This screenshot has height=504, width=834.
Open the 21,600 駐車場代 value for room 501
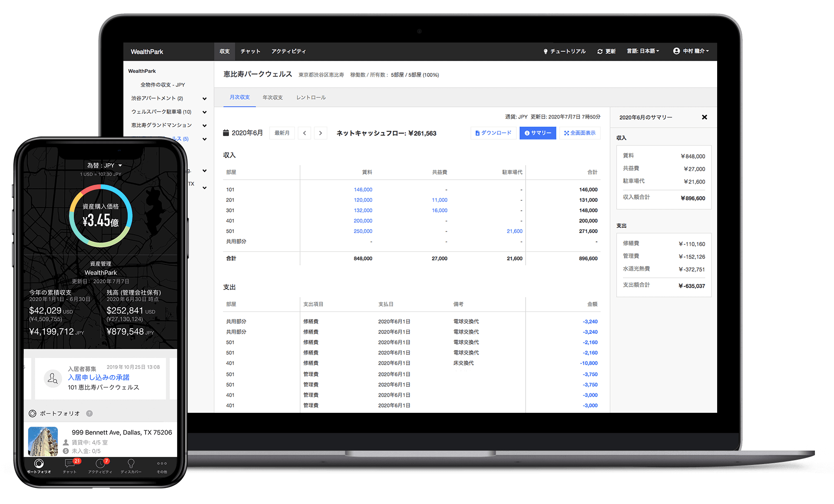click(x=515, y=231)
